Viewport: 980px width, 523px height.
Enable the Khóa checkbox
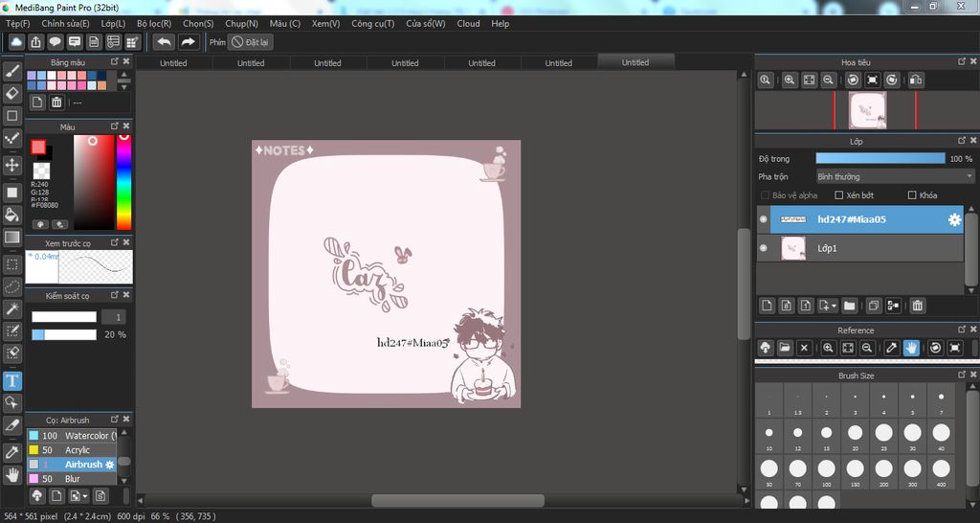[x=912, y=195]
